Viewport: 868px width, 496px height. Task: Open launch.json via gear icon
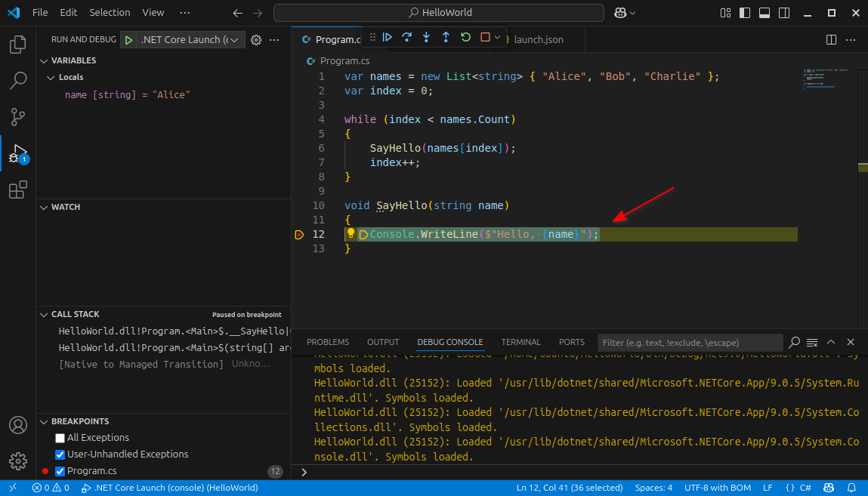[256, 40]
